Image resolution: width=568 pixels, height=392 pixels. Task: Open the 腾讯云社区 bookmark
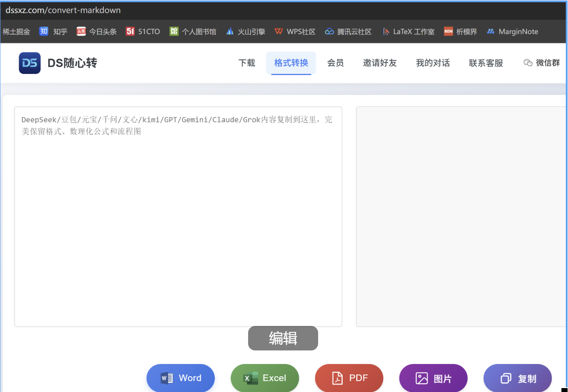(348, 31)
